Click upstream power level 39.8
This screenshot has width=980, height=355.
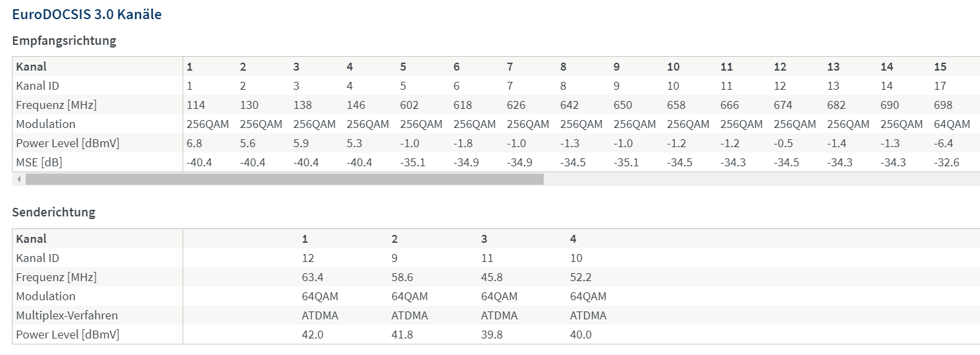pyautogui.click(x=492, y=335)
